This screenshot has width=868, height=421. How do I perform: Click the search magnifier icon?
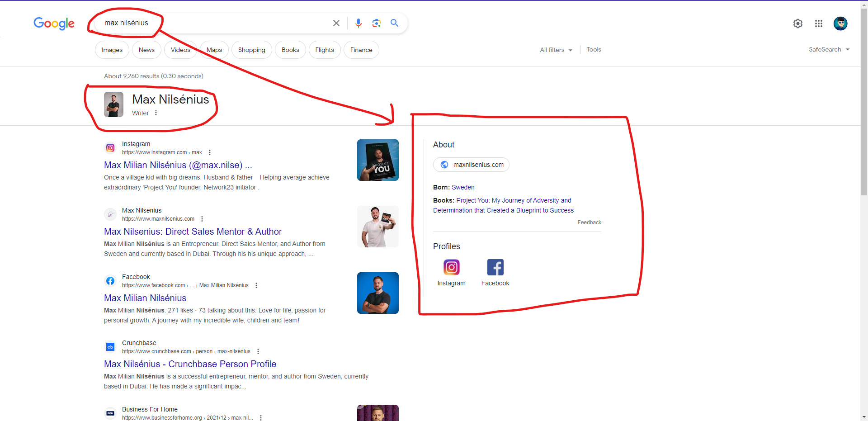point(394,23)
